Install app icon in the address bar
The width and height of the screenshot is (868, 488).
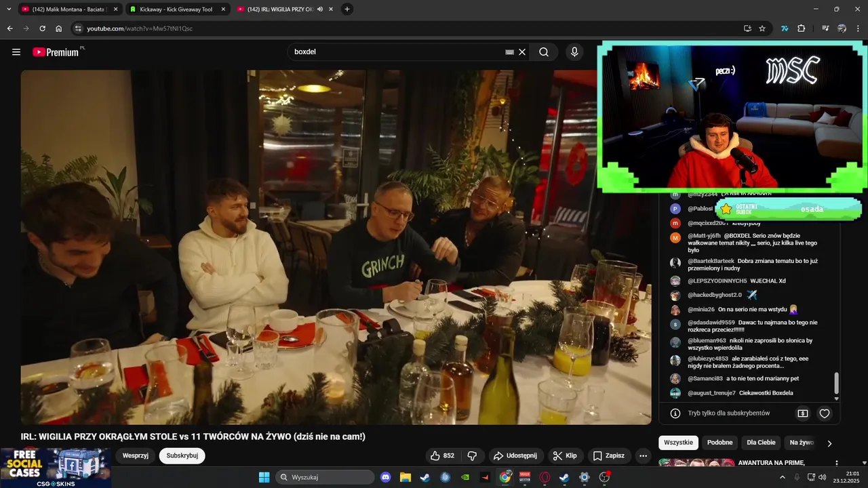coord(747,28)
